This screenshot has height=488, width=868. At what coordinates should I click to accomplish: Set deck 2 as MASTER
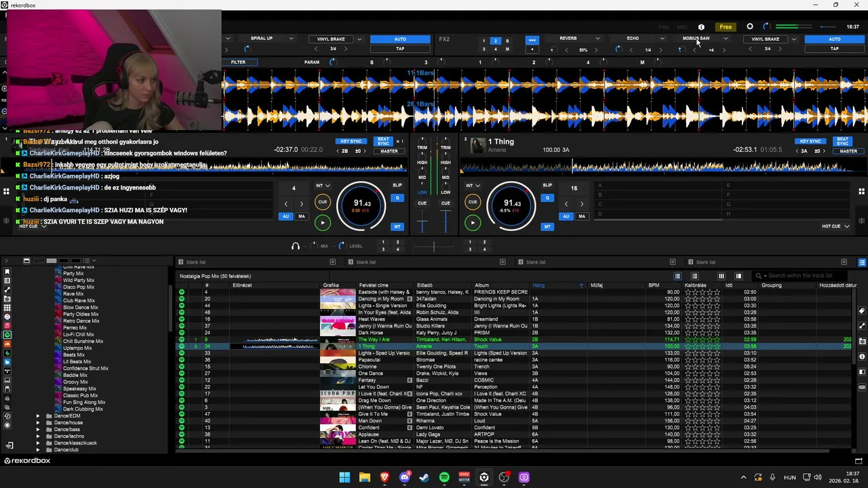pos(848,151)
